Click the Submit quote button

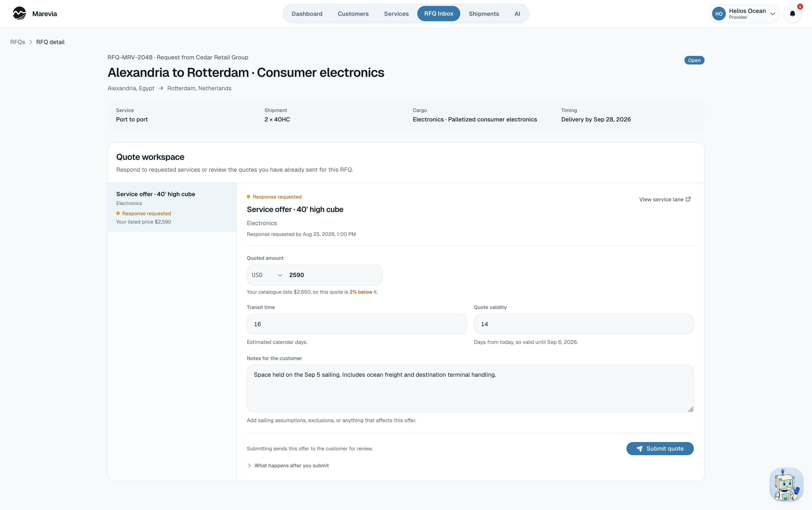(x=660, y=449)
